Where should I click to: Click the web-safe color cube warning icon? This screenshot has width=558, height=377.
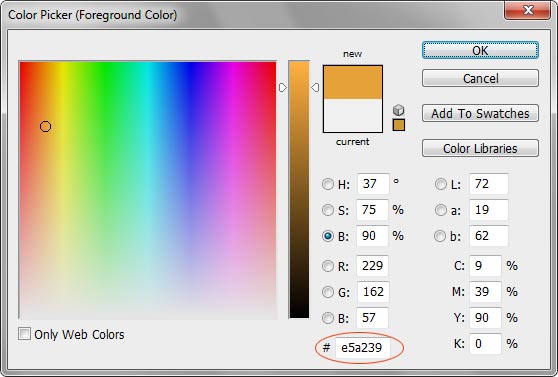[x=399, y=110]
